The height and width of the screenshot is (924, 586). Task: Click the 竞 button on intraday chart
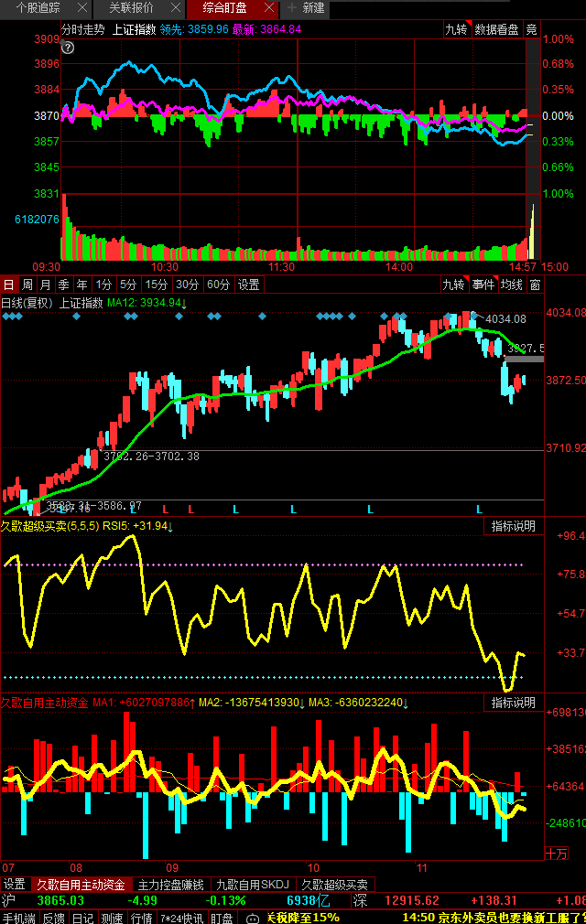click(x=532, y=29)
